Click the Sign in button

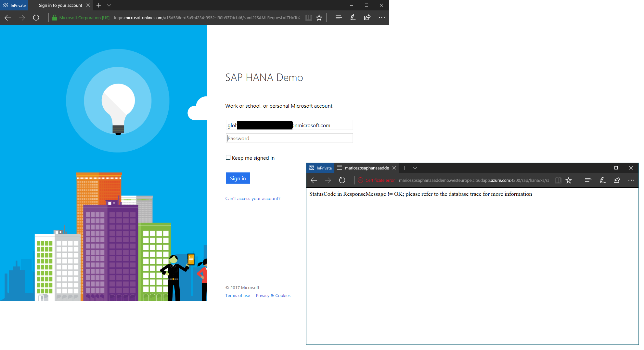238,178
